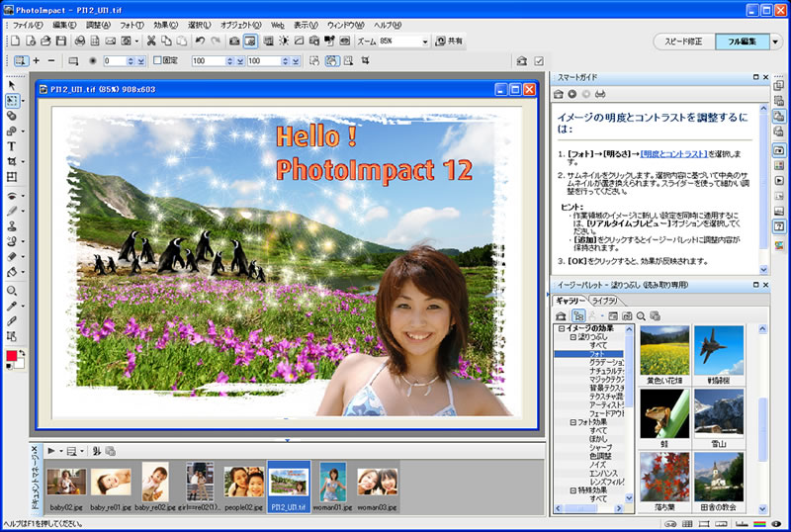The width and height of the screenshot is (791, 532).
Task: Click the brightness sun icon in toolbar
Action: tap(284, 41)
